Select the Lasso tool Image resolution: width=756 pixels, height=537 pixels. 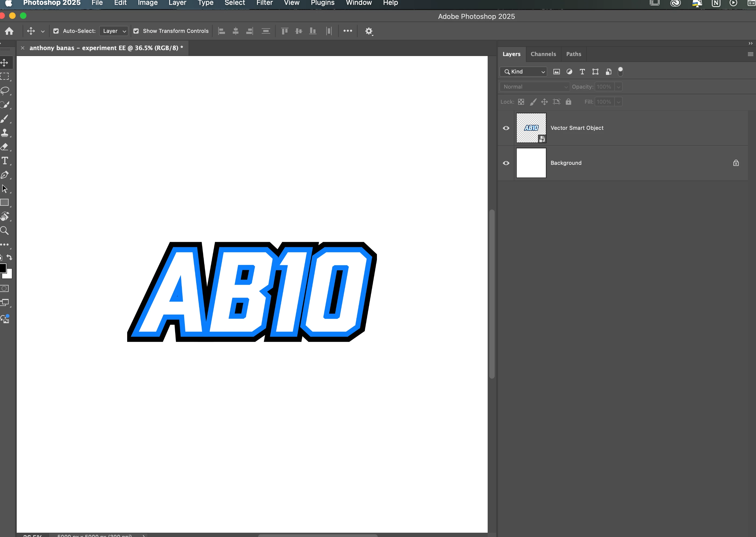coord(5,90)
